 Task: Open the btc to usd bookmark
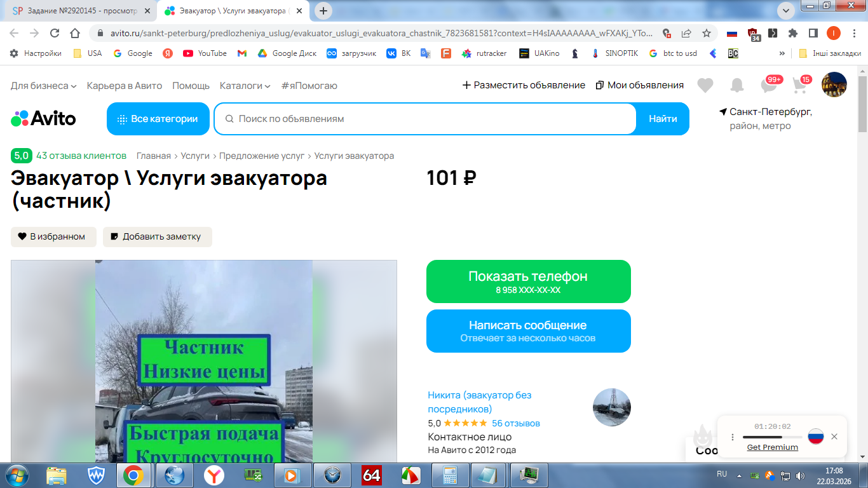coord(672,53)
